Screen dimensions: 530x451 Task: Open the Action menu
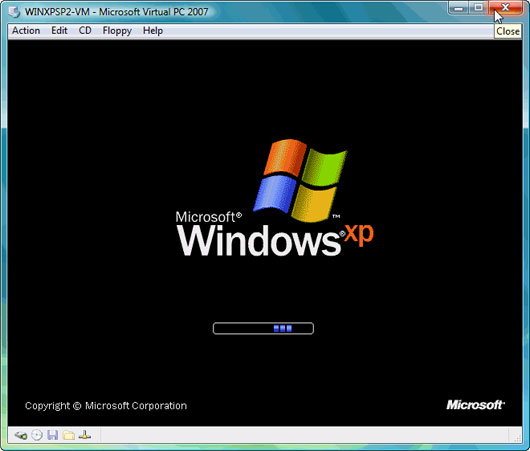pyautogui.click(x=26, y=31)
